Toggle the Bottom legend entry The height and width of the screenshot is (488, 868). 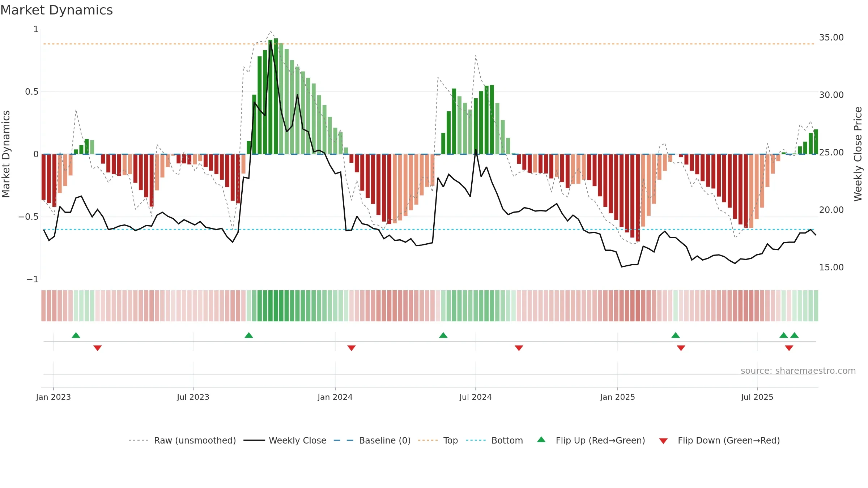[494, 440]
